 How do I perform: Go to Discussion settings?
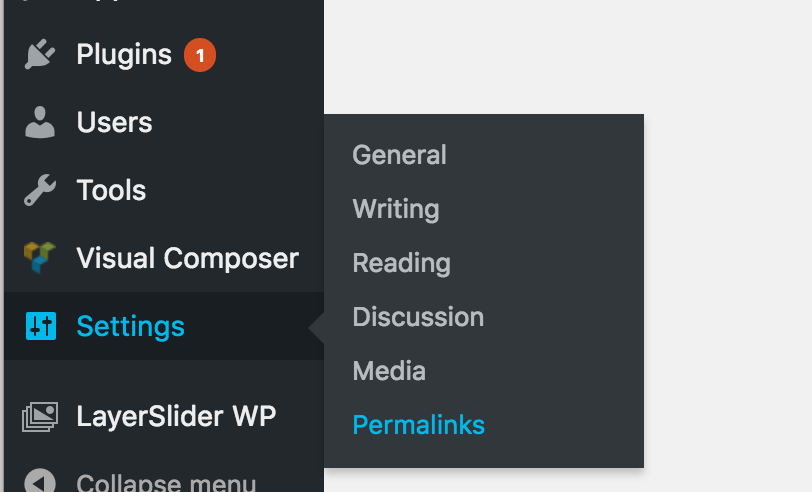[418, 317]
